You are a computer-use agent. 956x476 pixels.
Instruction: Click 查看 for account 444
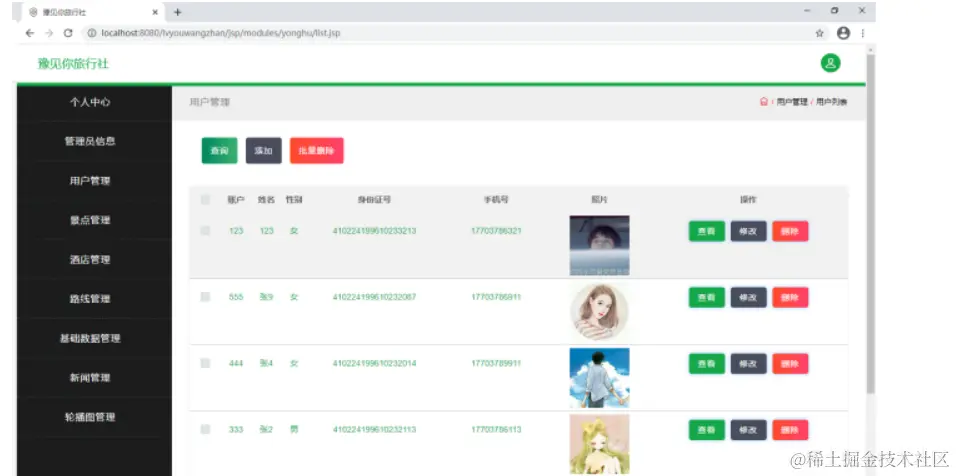coord(707,364)
